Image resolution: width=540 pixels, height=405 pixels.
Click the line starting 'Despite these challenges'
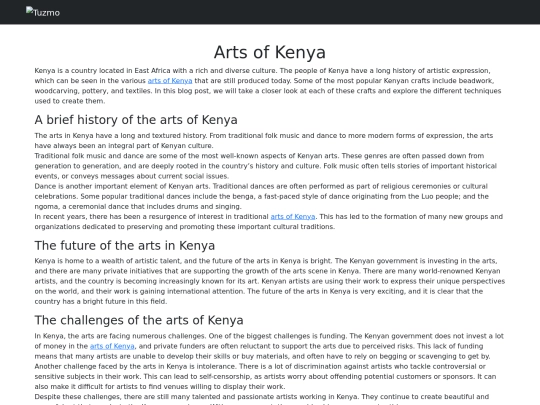click(x=261, y=397)
